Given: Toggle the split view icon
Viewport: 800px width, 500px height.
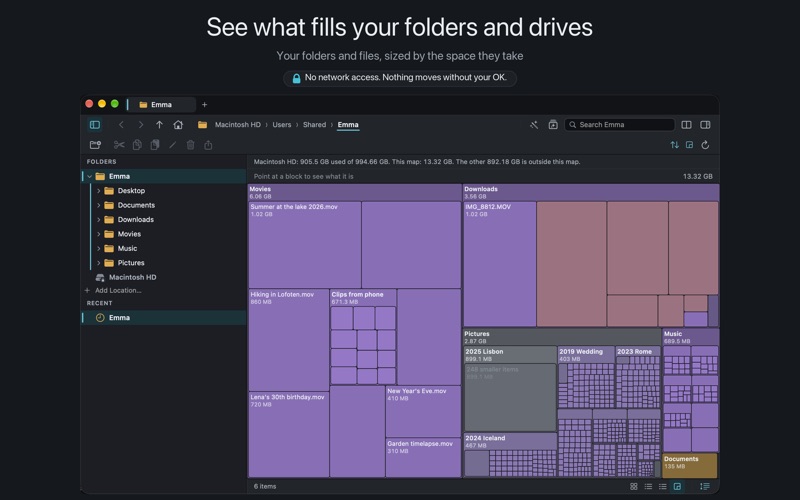Looking at the screenshot, I should click(687, 125).
